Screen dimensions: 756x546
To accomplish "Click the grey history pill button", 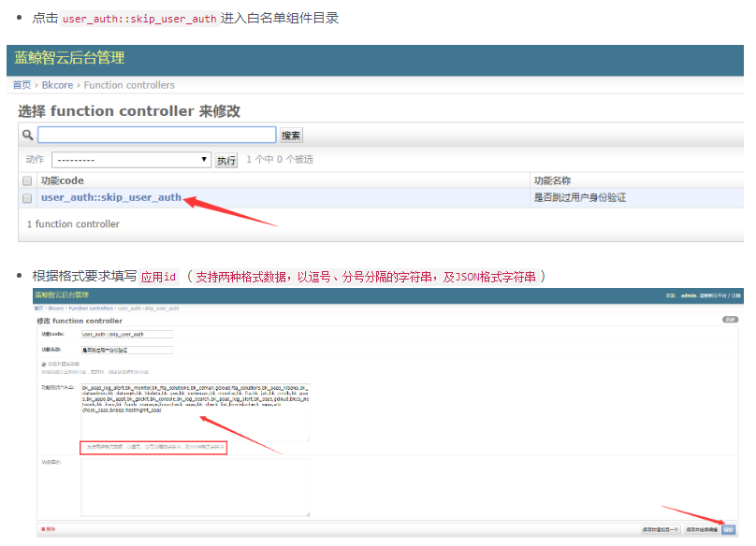I will pyautogui.click(x=730, y=320).
